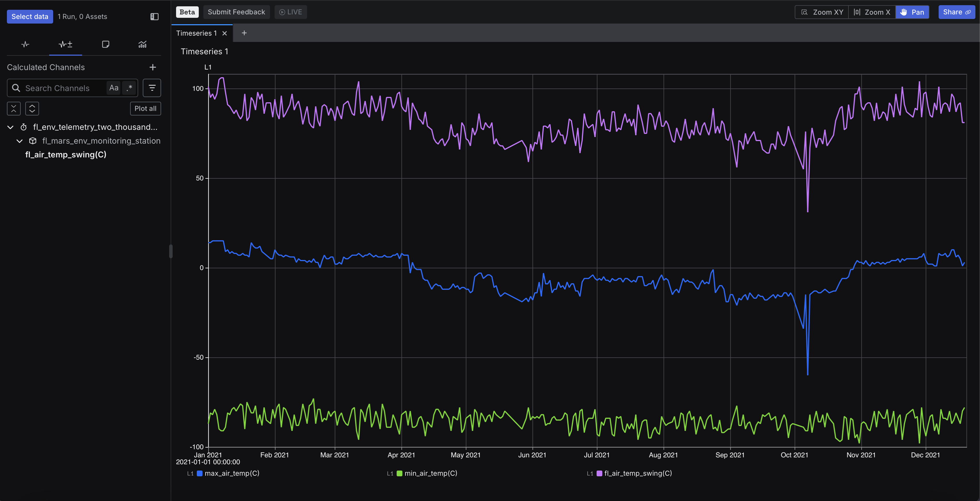The width and height of the screenshot is (980, 501).
Task: Collapse all channel tree items
Action: point(14,108)
